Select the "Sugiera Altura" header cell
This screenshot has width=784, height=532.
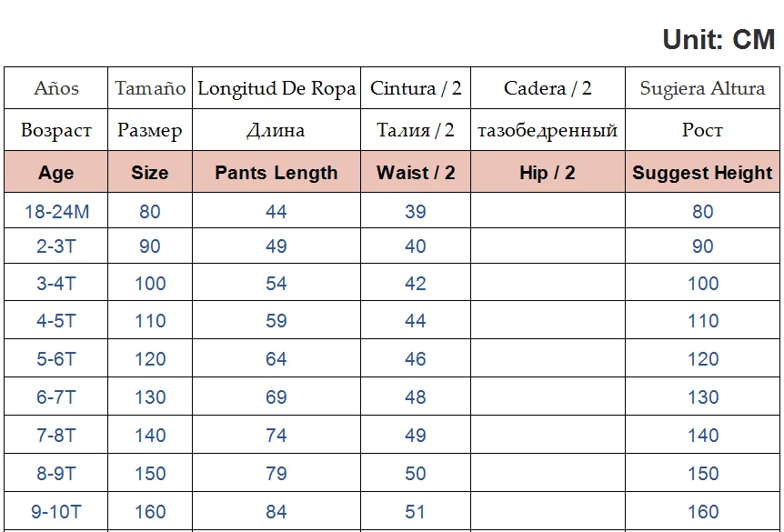[702, 88]
